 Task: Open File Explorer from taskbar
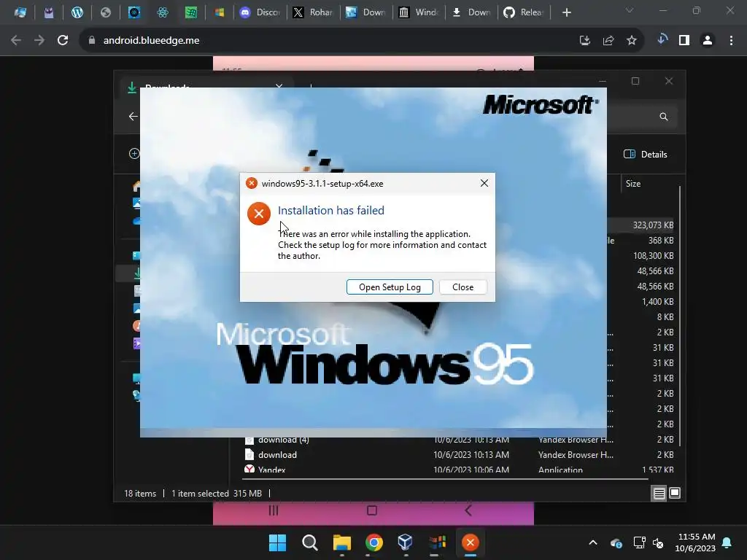pos(341,542)
